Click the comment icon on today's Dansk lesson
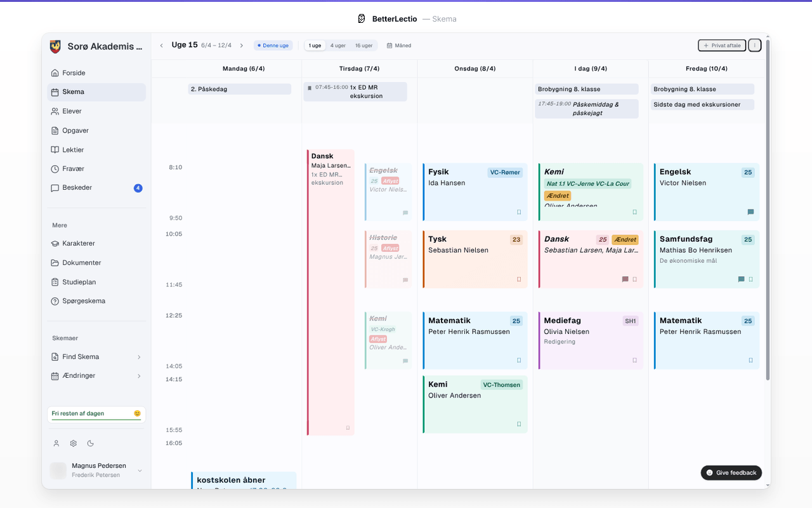The image size is (812, 508). coord(625,279)
